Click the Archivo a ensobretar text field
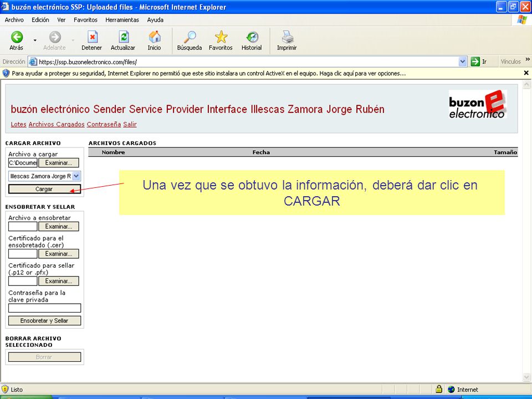Screen dimensions: 532x399 tap(23, 226)
